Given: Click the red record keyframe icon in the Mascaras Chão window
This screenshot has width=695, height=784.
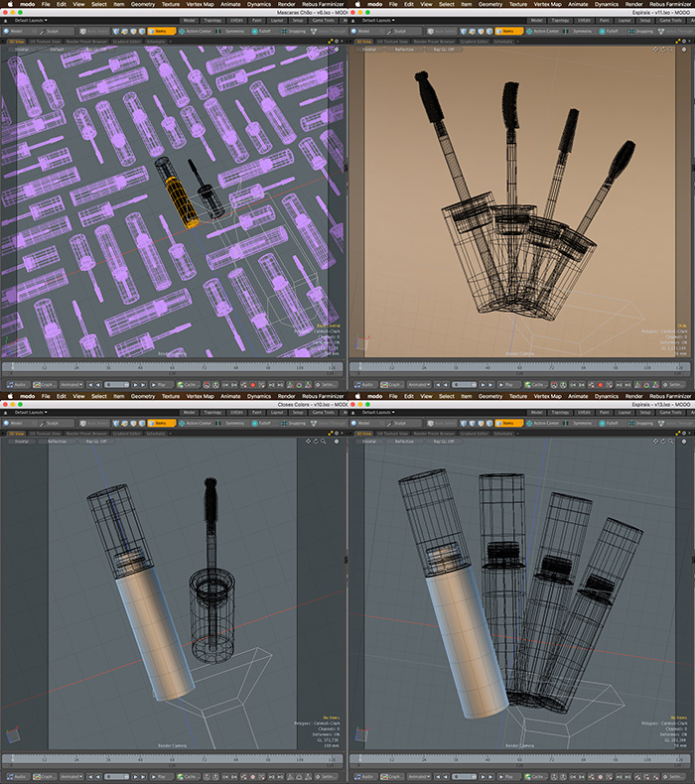Looking at the screenshot, I should [x=253, y=384].
